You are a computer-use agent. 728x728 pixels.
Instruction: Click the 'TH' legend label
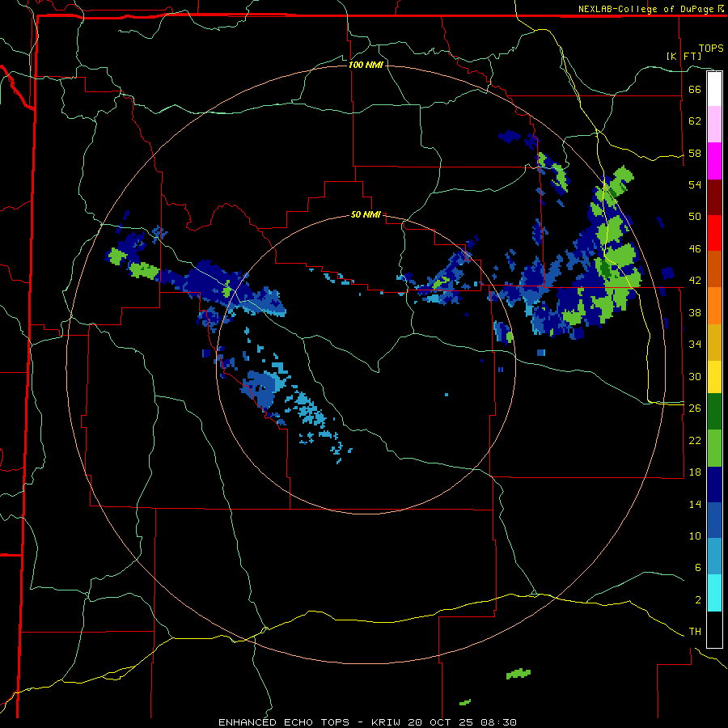coord(695,632)
